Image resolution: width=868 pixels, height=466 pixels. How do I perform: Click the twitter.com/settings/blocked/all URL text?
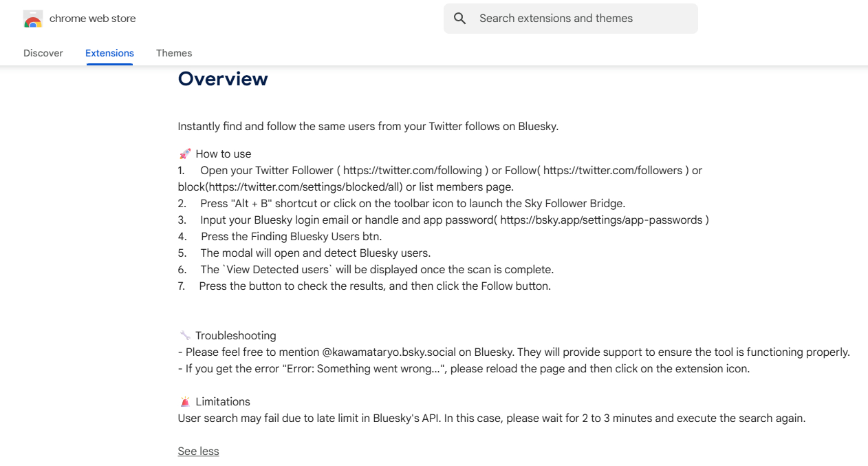(x=305, y=187)
